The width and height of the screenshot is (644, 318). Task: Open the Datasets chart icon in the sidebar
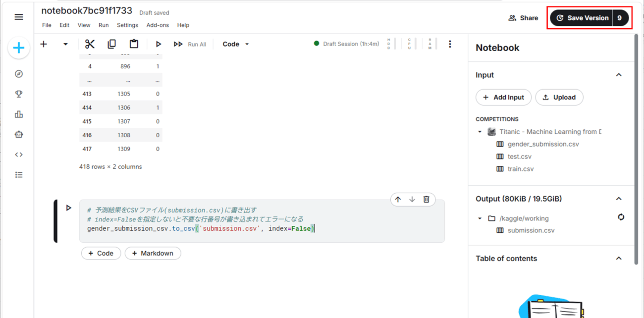(x=19, y=114)
